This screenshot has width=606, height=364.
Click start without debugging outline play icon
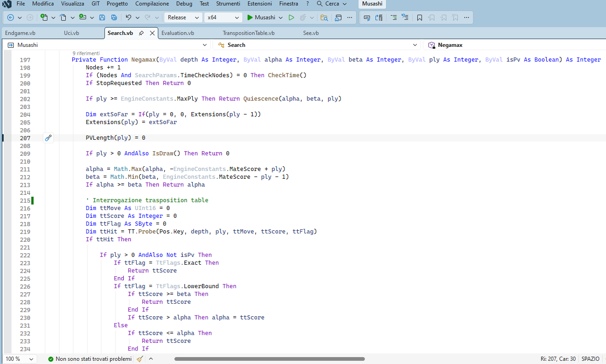(x=291, y=17)
